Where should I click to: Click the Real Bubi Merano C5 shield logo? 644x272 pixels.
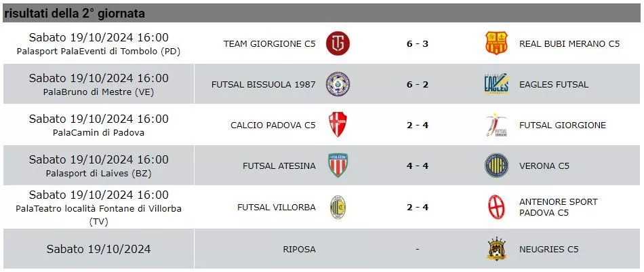point(496,43)
